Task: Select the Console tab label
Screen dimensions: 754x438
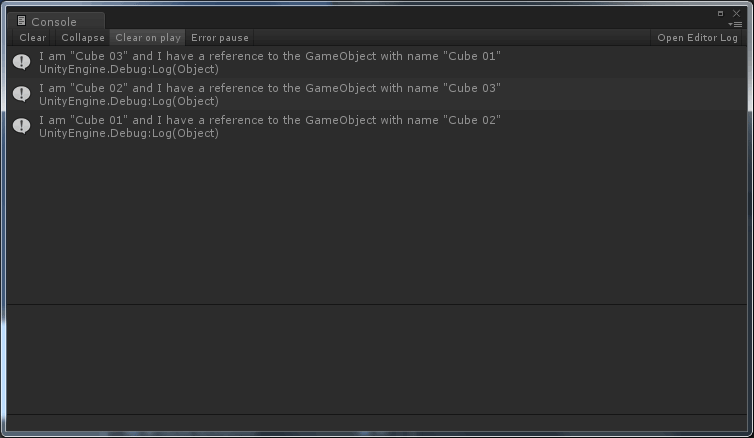Action: pyautogui.click(x=54, y=22)
